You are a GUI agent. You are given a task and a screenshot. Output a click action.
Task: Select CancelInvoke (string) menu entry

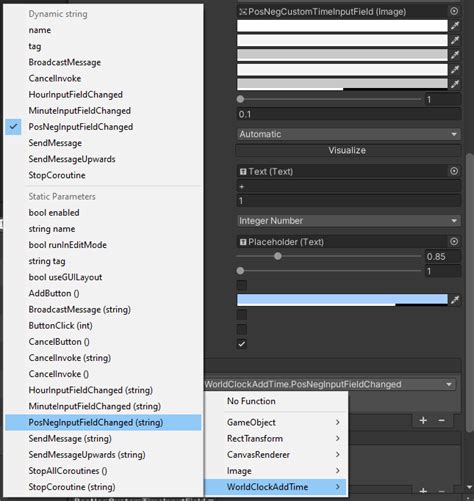click(x=103, y=358)
